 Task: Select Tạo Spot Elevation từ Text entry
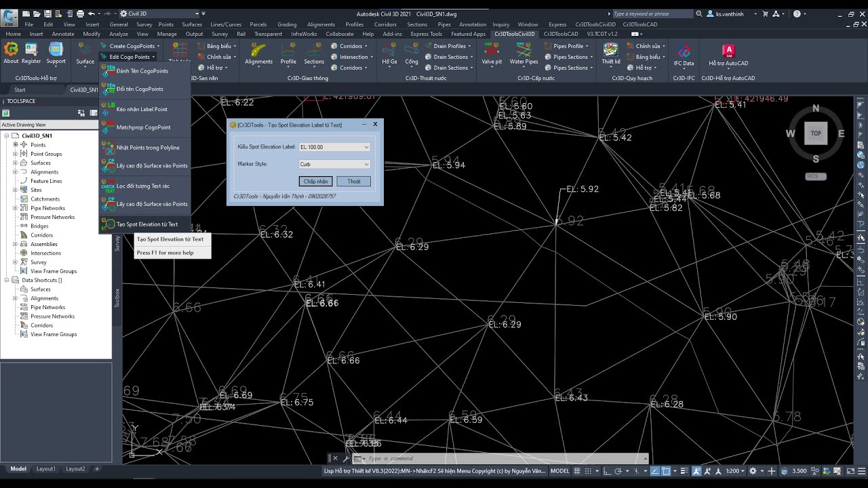(x=144, y=224)
